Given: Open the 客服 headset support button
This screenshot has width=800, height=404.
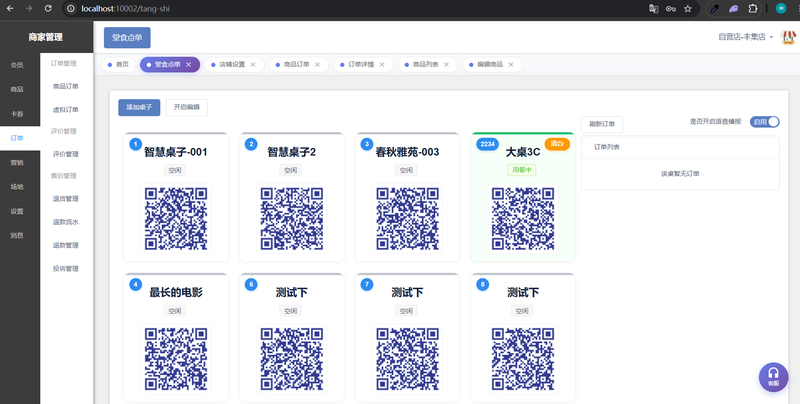Looking at the screenshot, I should pos(773,377).
